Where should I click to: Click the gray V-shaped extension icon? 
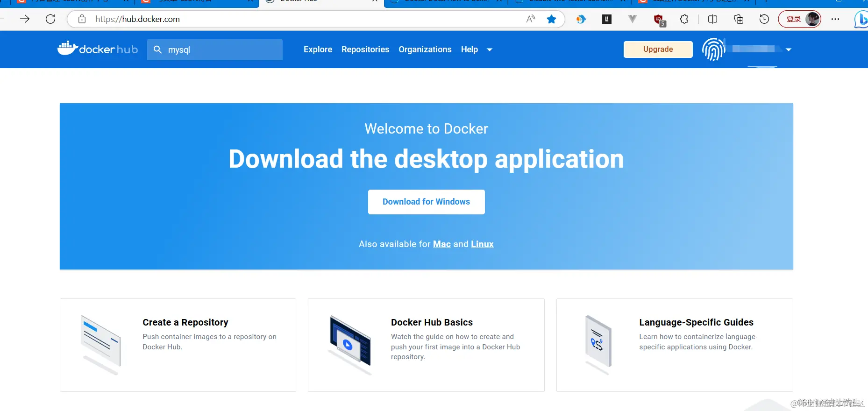pos(632,19)
